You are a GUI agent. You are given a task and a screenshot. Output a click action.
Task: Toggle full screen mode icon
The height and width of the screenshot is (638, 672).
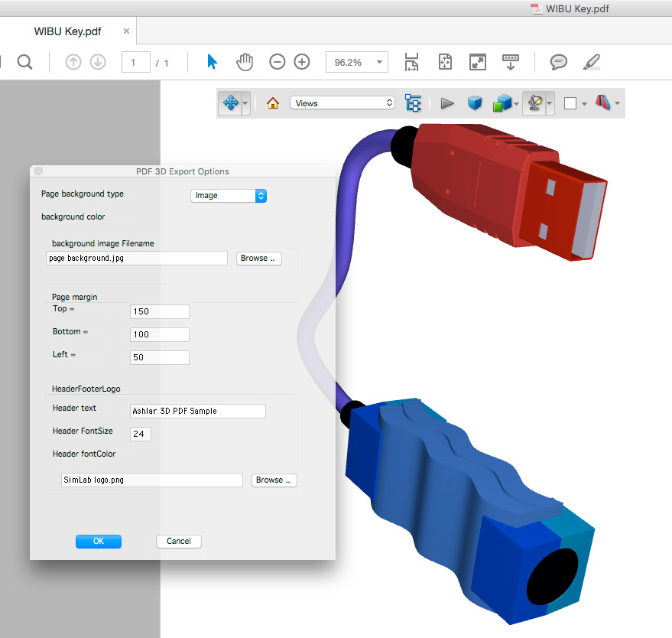[478, 62]
